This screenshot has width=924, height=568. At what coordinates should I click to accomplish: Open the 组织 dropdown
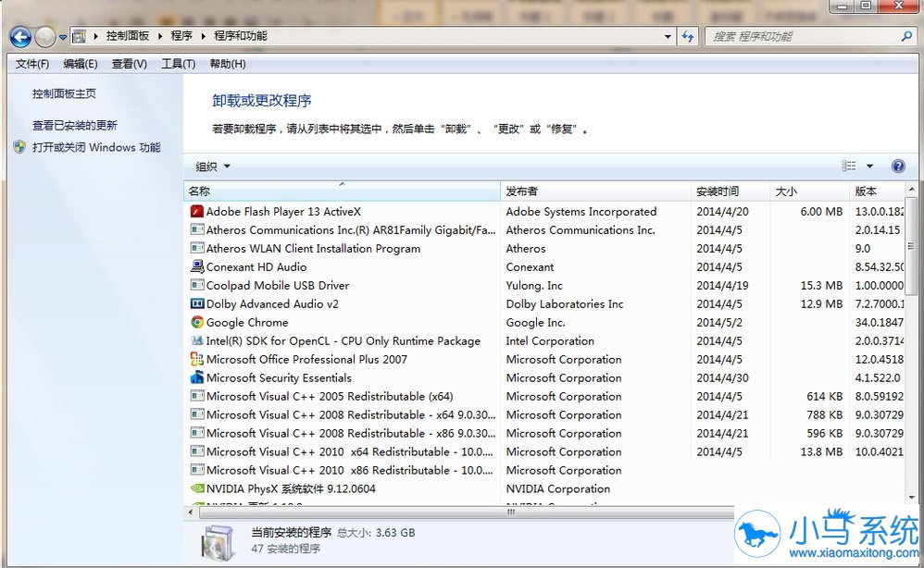click(213, 167)
